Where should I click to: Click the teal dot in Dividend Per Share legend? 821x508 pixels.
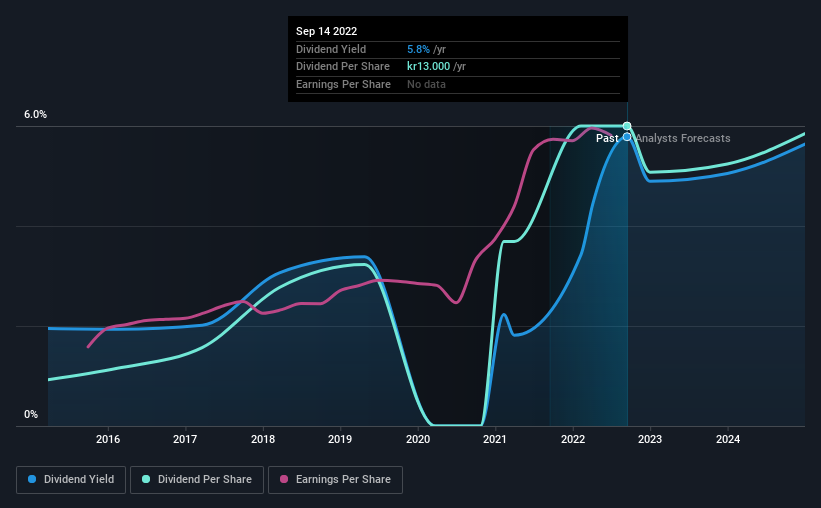[146, 479]
